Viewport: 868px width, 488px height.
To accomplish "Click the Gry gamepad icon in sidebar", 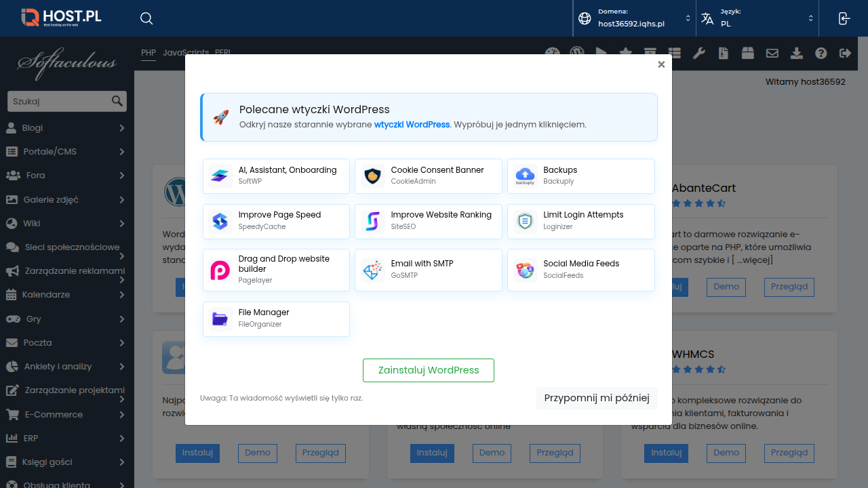I will [13, 319].
